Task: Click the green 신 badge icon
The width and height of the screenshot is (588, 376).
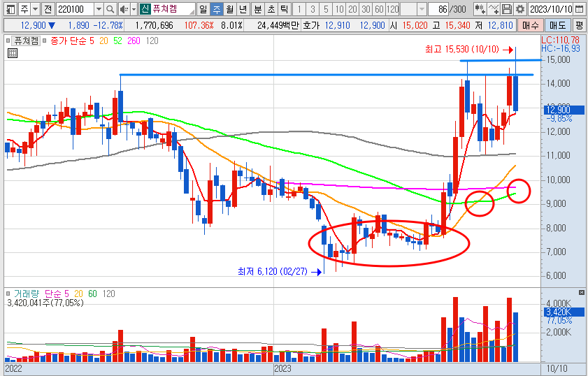Action: [144, 9]
